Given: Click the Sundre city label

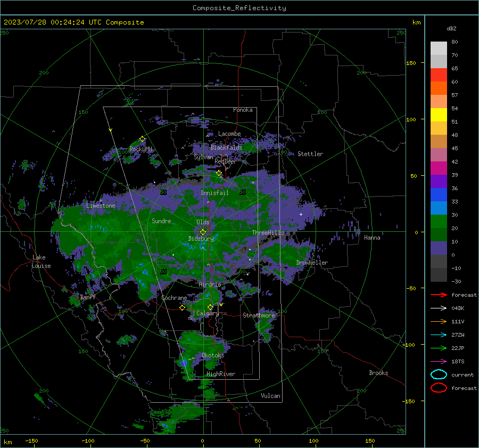Looking at the screenshot, I should click(x=161, y=221).
